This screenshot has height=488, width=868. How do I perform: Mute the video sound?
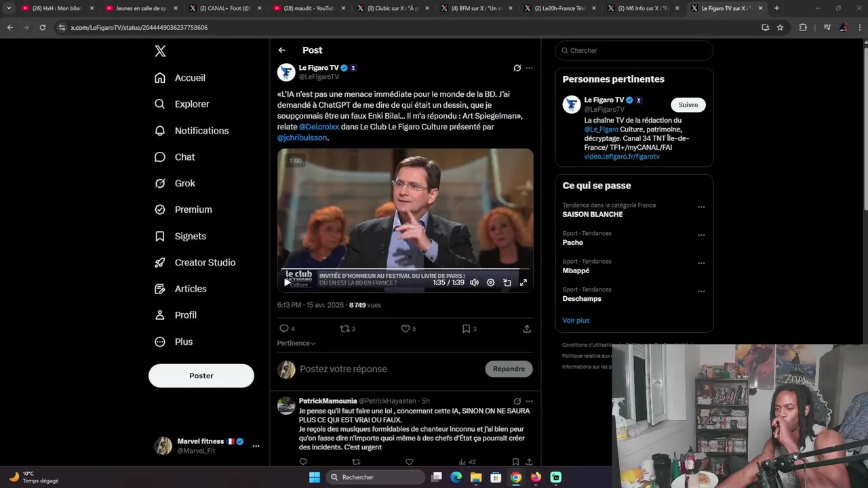click(474, 283)
